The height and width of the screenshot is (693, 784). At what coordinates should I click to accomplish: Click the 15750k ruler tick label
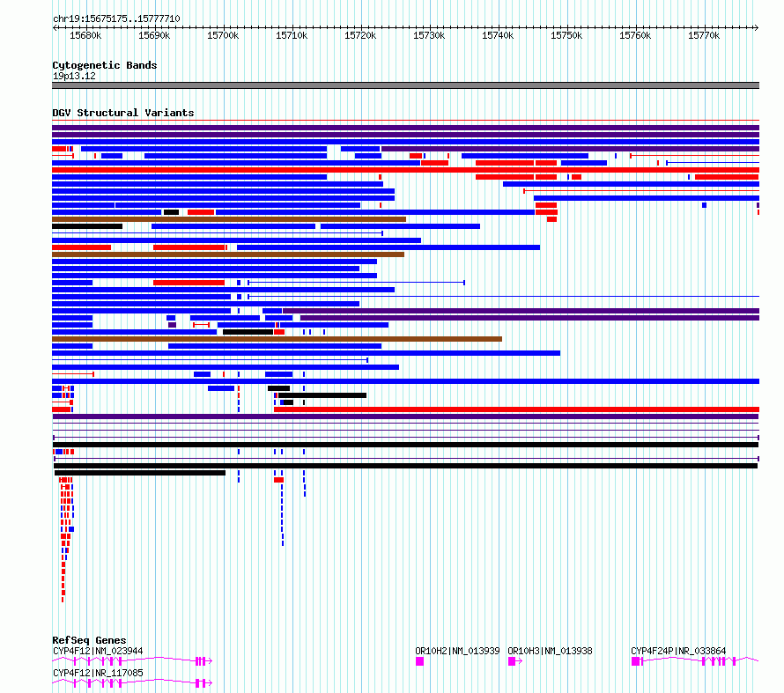click(566, 35)
